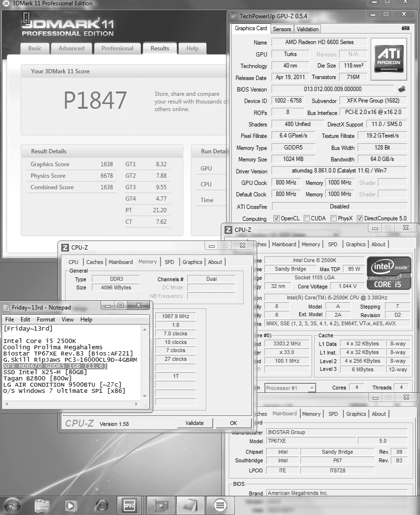
Task: Click the Driver Version field in GPU-Z
Action: coord(339,171)
